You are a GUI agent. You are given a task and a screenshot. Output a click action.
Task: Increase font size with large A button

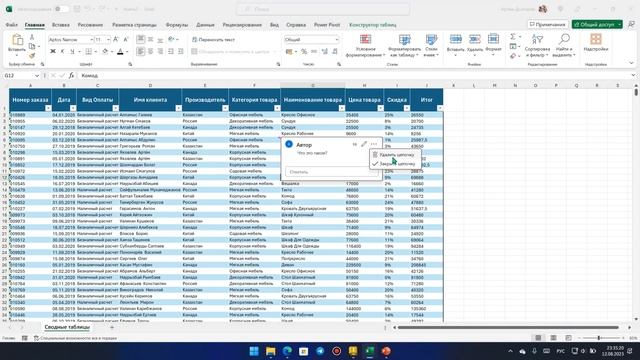click(x=116, y=40)
